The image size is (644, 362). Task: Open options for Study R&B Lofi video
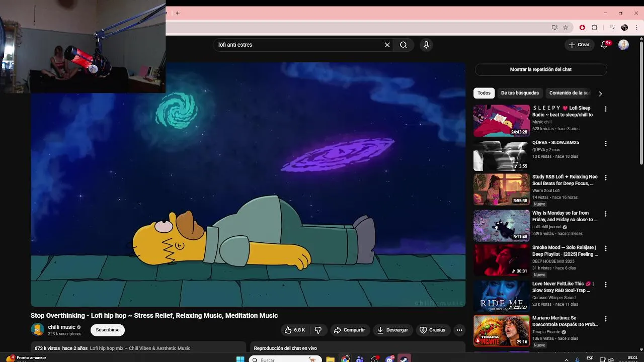click(x=606, y=177)
